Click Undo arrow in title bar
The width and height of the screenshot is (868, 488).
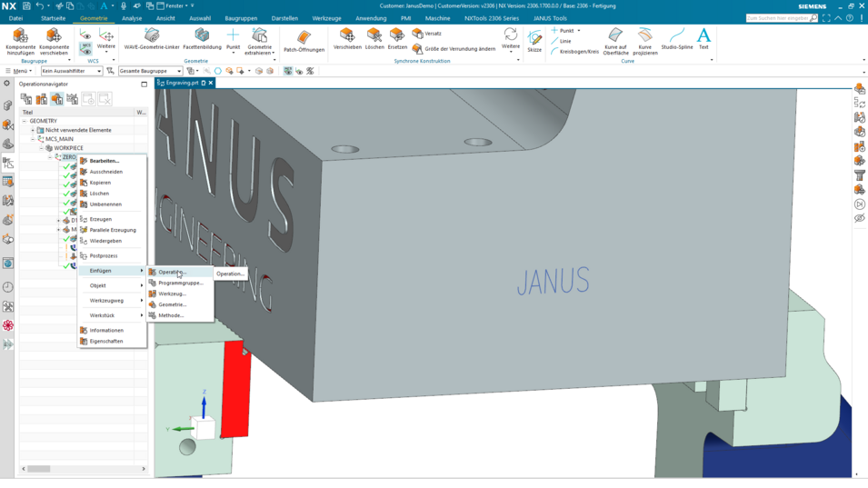(x=39, y=6)
